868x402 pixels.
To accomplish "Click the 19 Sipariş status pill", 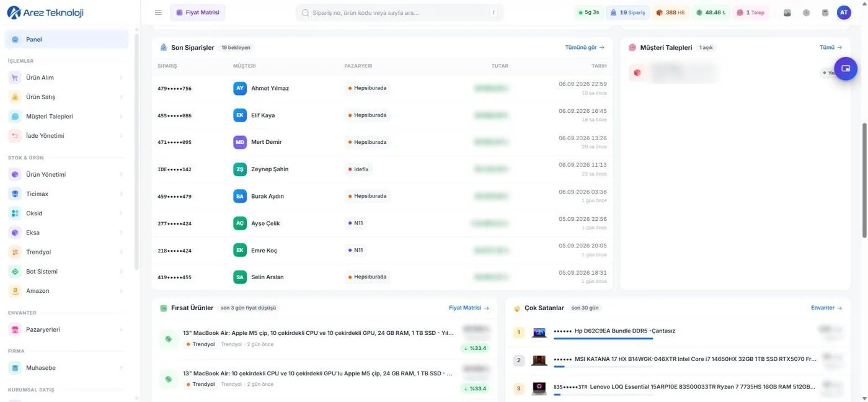I will 629,12.
